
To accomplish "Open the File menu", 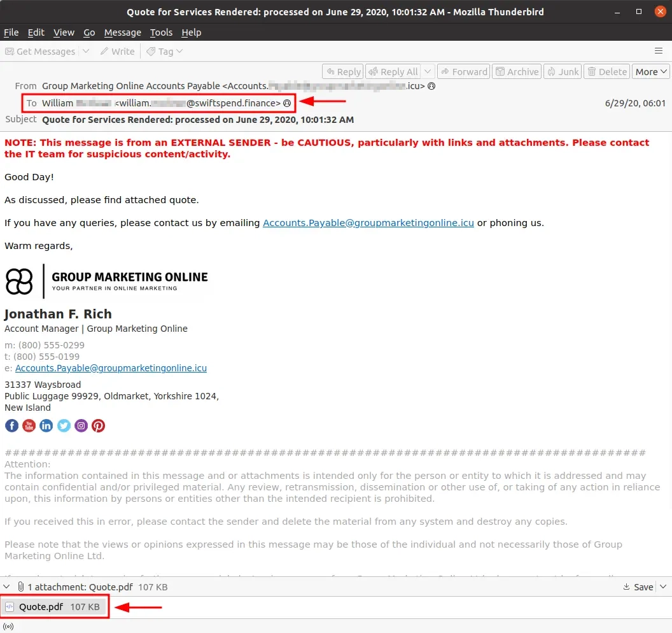I will click(11, 32).
